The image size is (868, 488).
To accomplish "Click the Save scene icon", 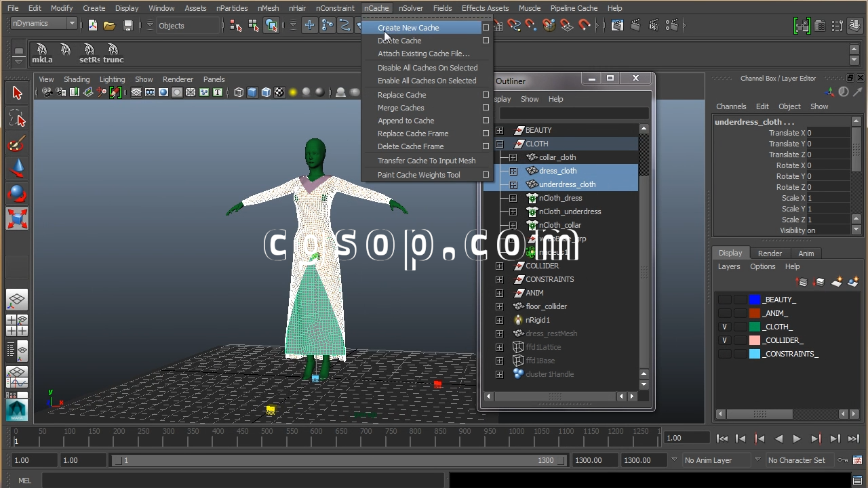I will click(x=127, y=26).
